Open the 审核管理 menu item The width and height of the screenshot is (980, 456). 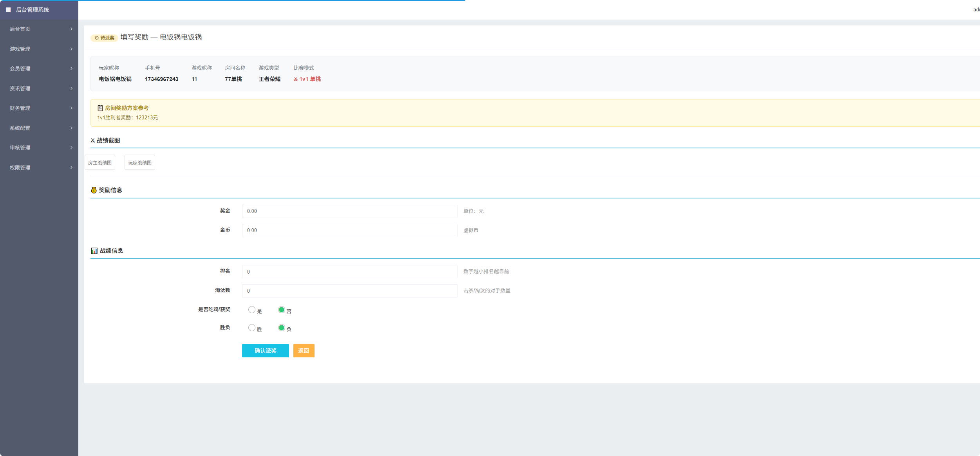(x=39, y=148)
